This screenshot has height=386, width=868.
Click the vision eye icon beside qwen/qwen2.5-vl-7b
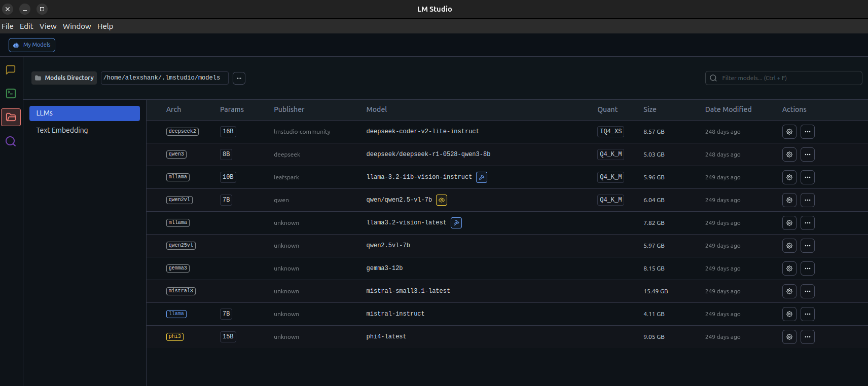pos(442,200)
